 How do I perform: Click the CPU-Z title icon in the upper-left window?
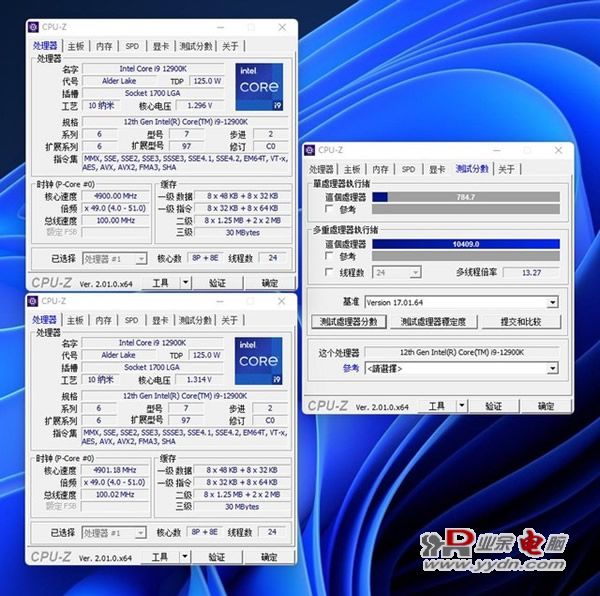click(x=33, y=27)
